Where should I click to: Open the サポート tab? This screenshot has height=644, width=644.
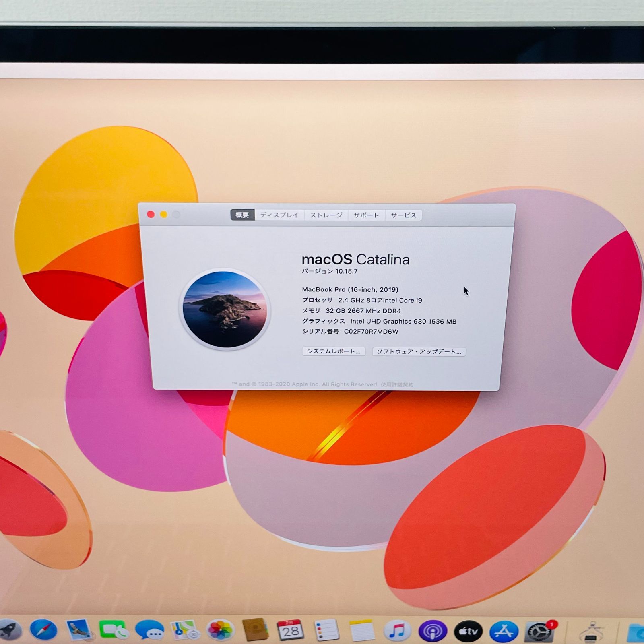tap(366, 215)
